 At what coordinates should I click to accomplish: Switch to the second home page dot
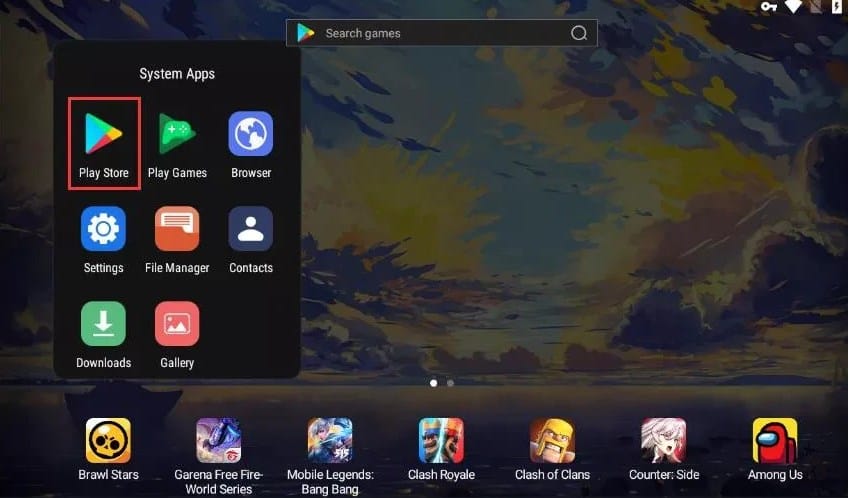pos(450,383)
